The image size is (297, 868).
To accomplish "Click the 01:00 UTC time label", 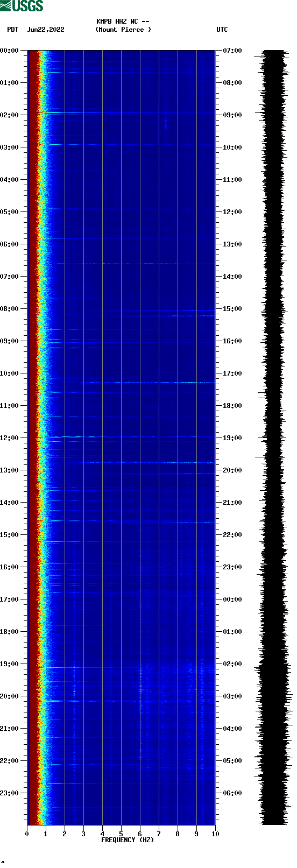I will (x=232, y=632).
